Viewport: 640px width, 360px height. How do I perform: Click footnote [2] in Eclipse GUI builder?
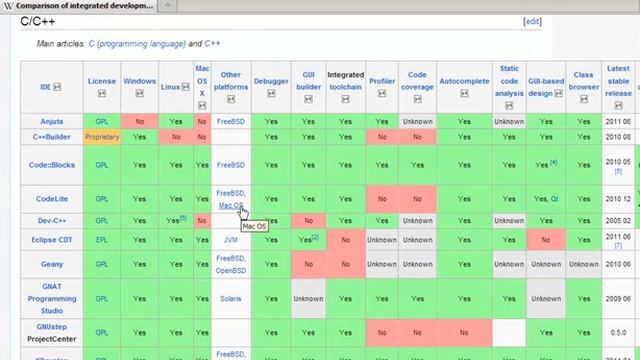click(x=316, y=238)
